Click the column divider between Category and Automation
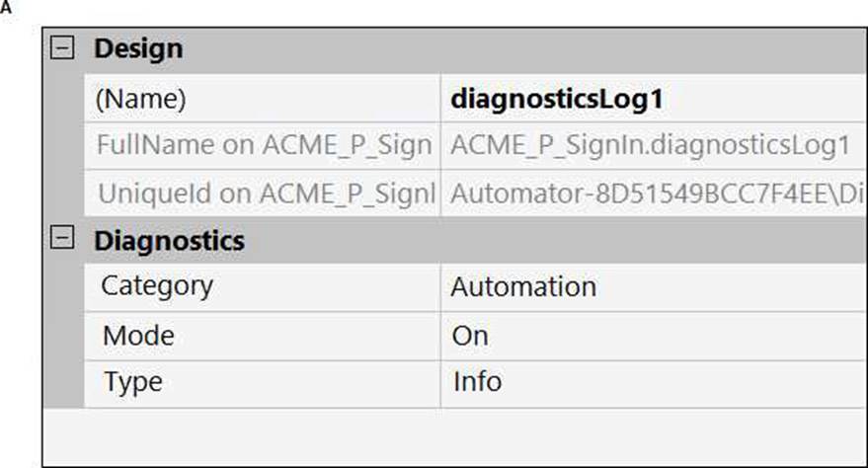 click(x=440, y=287)
